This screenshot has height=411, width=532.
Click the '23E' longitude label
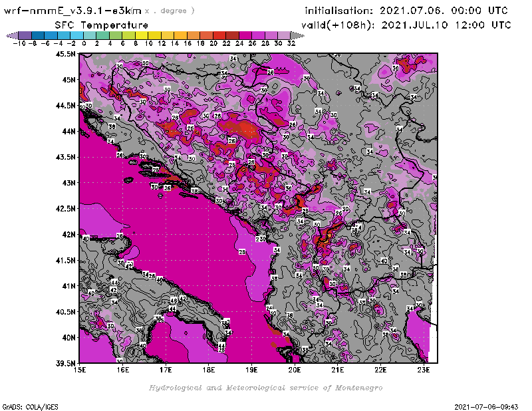424,370
